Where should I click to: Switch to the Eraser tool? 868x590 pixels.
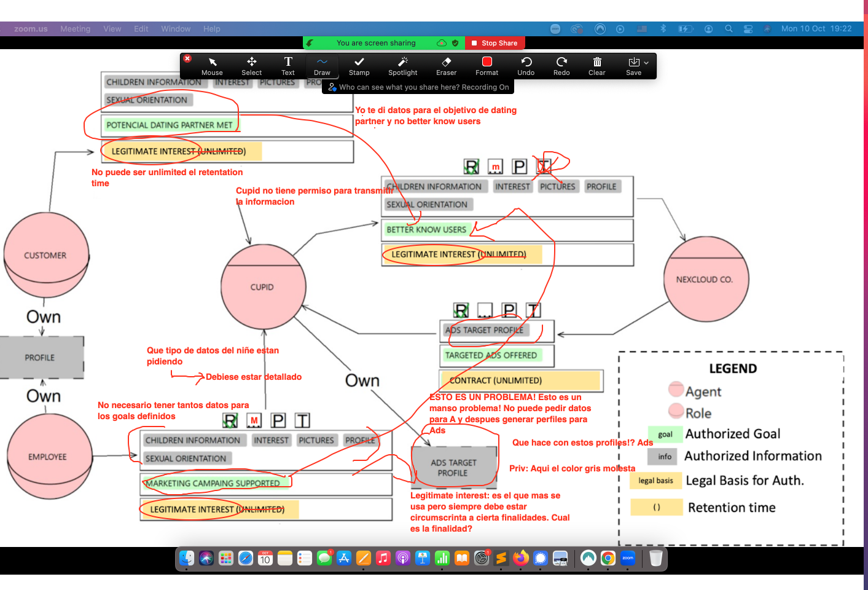pyautogui.click(x=446, y=66)
